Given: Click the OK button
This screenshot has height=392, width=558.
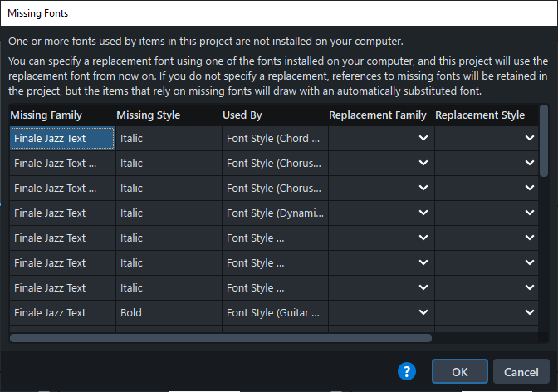Looking at the screenshot, I should click(459, 371).
